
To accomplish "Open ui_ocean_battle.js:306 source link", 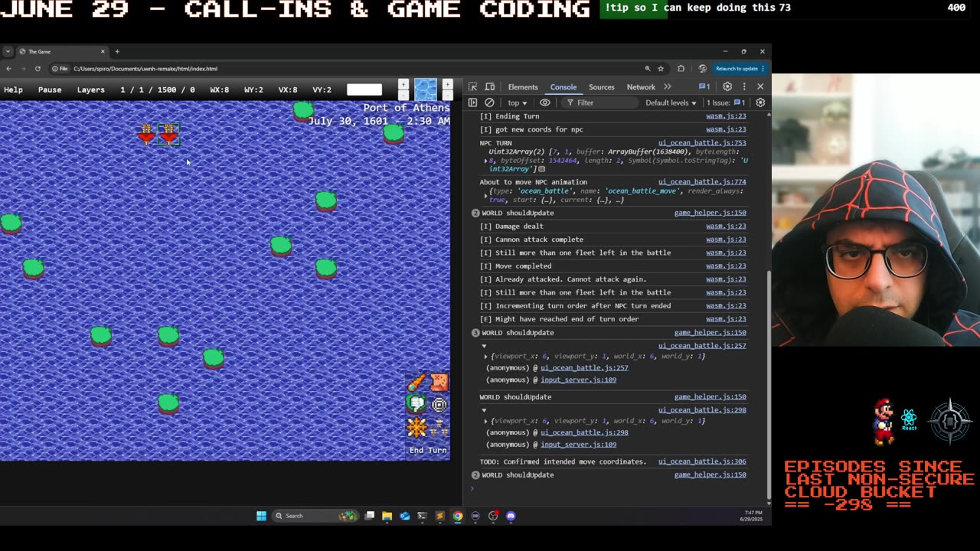I will 702,461.
